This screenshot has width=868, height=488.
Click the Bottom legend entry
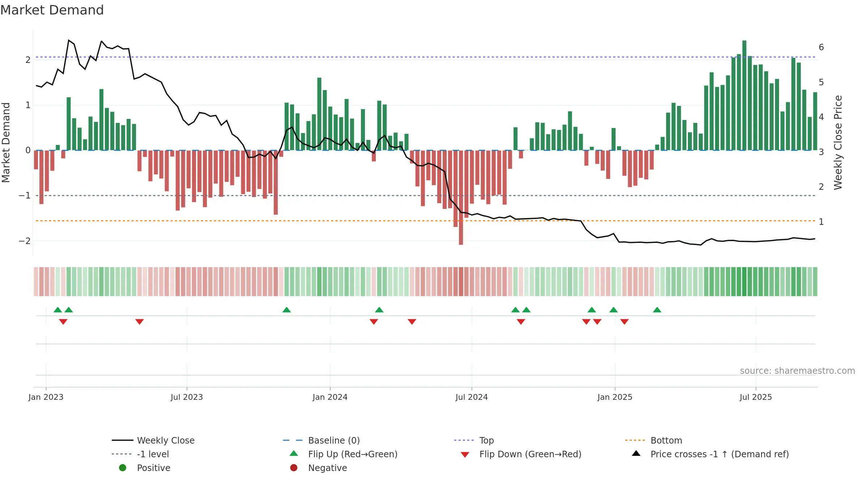[654, 440]
